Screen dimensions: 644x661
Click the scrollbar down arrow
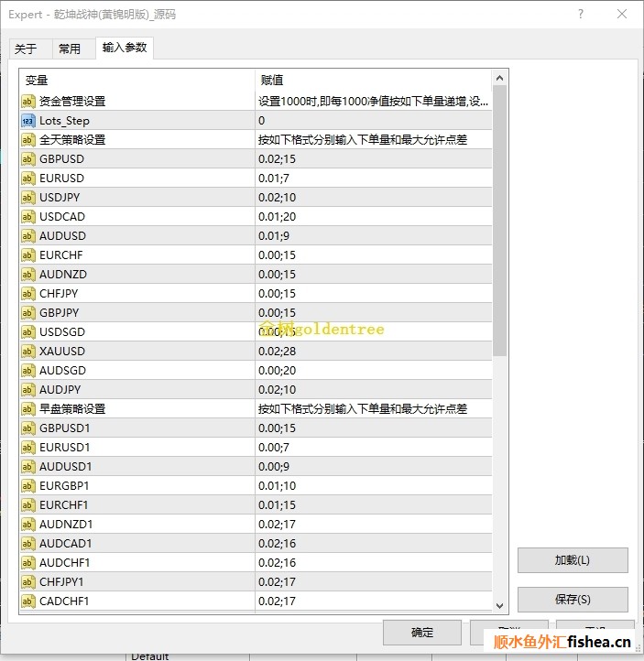tap(499, 604)
